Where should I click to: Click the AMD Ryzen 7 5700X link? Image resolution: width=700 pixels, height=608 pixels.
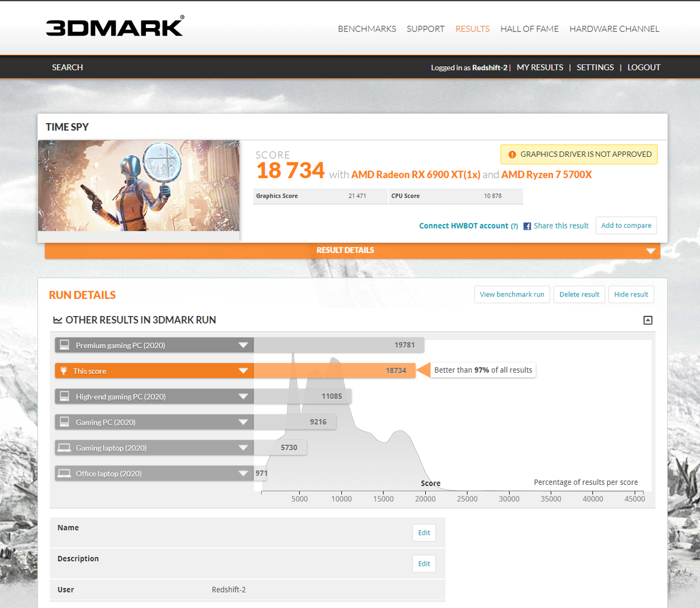coord(547,175)
